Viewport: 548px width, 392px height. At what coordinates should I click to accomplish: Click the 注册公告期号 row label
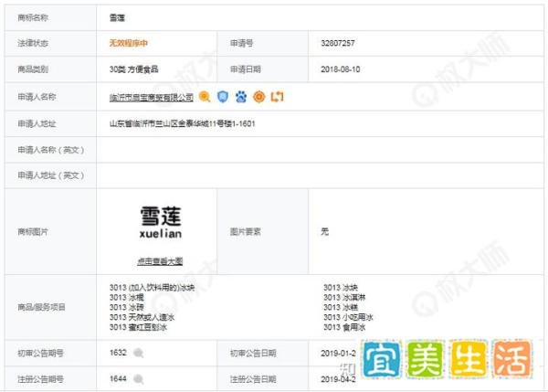click(40, 379)
